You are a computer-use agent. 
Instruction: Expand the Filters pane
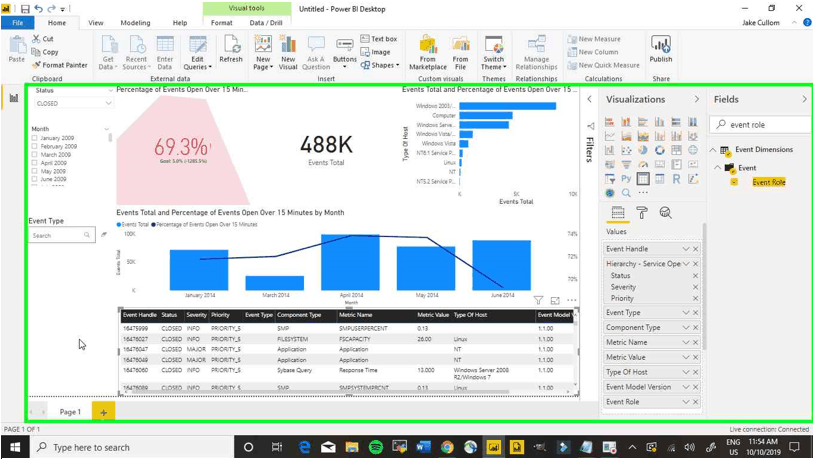pos(590,99)
